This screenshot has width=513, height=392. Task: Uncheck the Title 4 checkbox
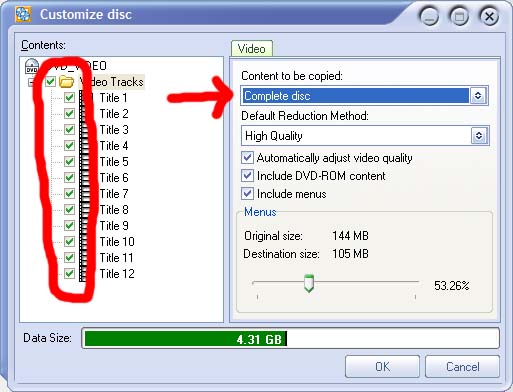pos(69,146)
